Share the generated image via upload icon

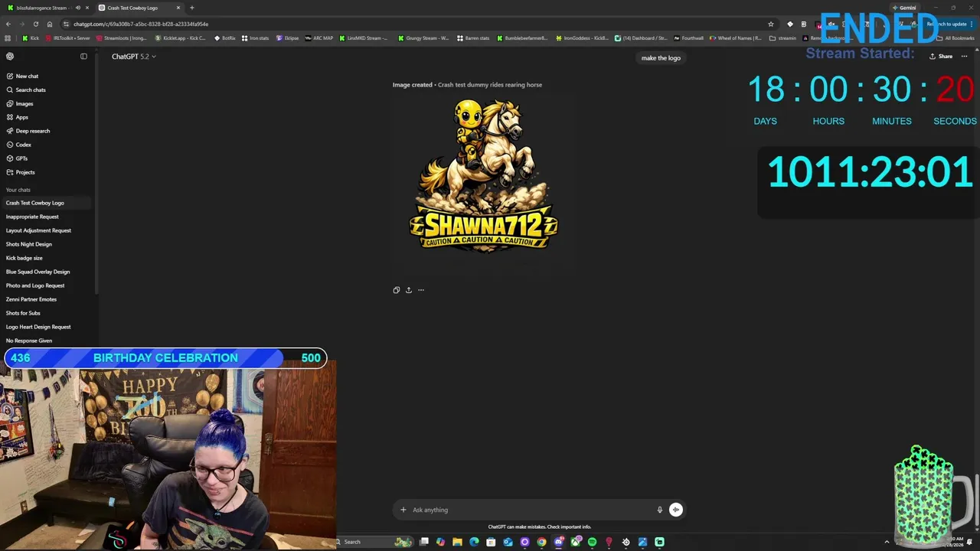coord(408,290)
